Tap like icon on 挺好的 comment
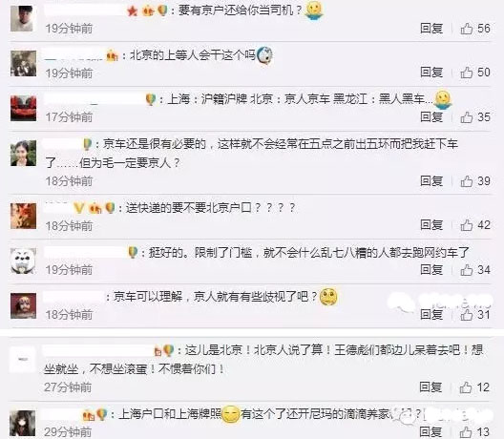 [467, 270]
